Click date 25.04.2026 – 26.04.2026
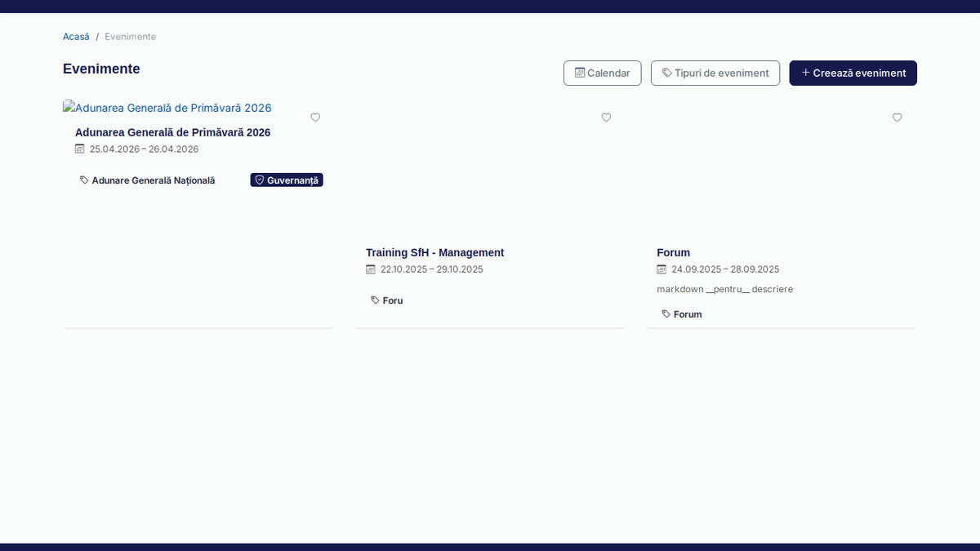The width and height of the screenshot is (980, 551). click(144, 149)
